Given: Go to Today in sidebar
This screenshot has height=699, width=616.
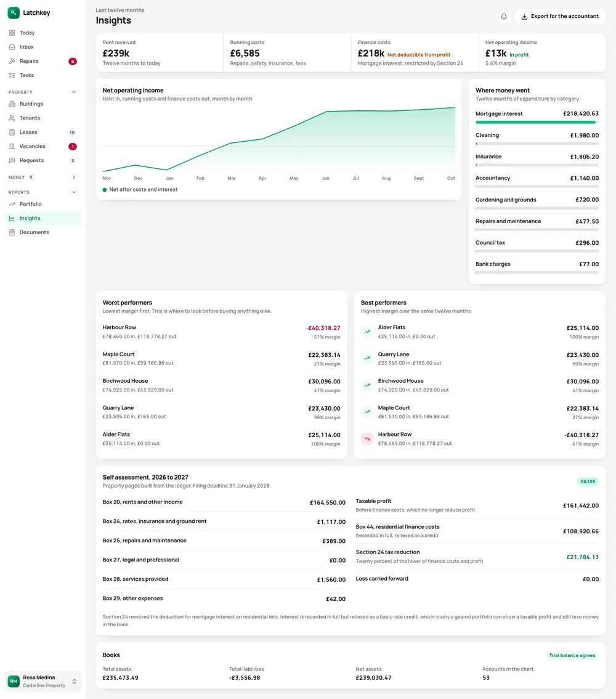Looking at the screenshot, I should (x=43, y=33).
